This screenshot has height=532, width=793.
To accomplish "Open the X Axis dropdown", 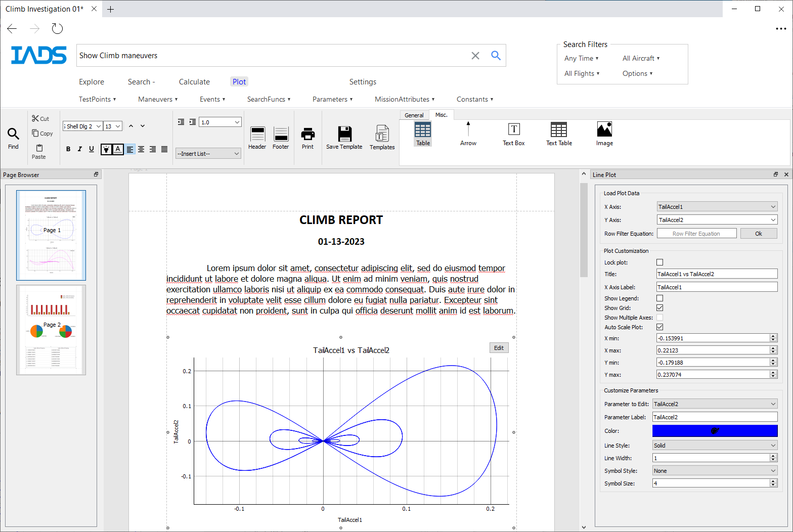I will pyautogui.click(x=717, y=206).
